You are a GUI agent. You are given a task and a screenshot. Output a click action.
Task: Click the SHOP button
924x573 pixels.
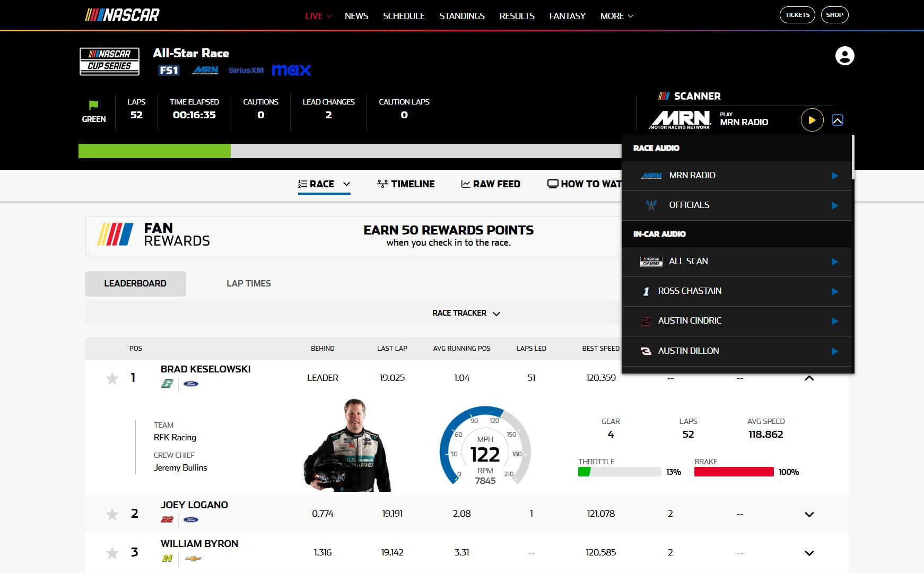point(834,15)
